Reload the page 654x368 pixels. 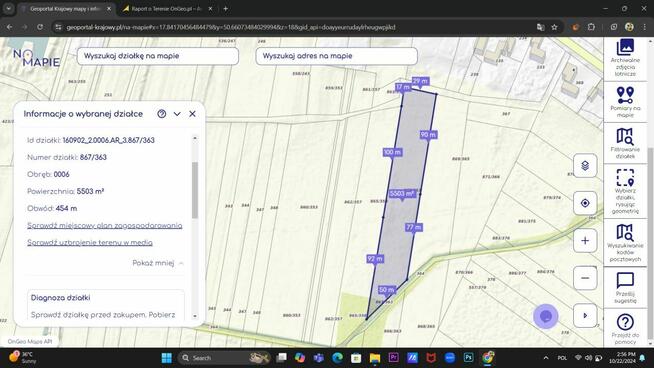click(40, 27)
